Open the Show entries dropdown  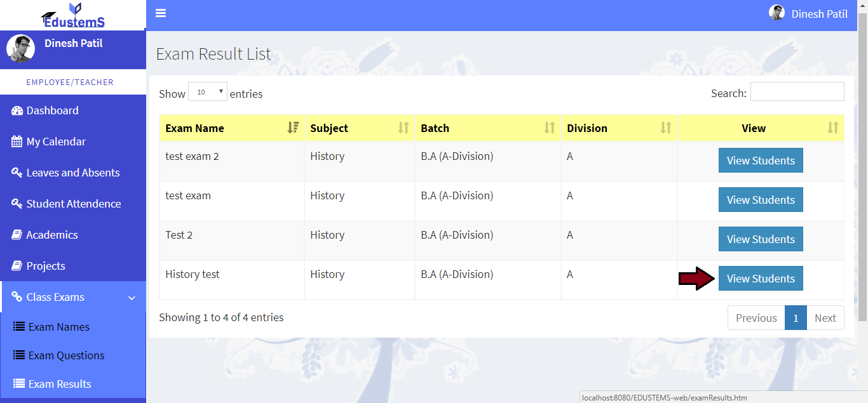click(x=207, y=91)
